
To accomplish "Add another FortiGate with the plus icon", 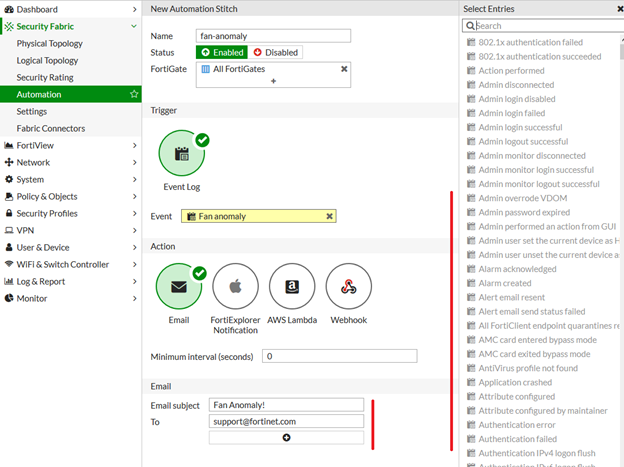I will [274, 81].
